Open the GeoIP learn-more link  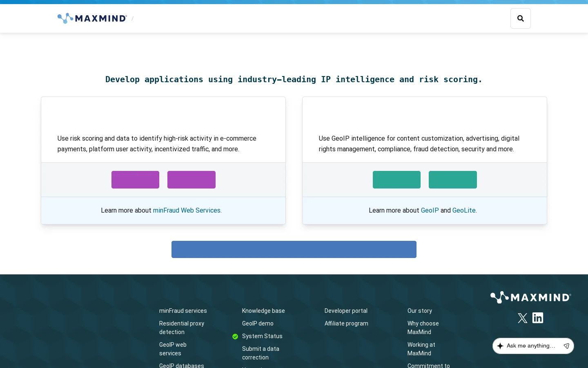click(430, 210)
